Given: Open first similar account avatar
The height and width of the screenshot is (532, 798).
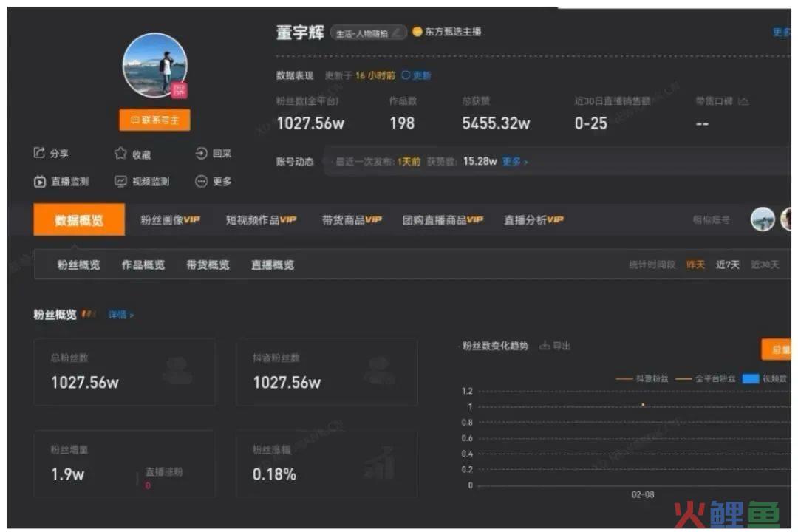Looking at the screenshot, I should [x=763, y=219].
